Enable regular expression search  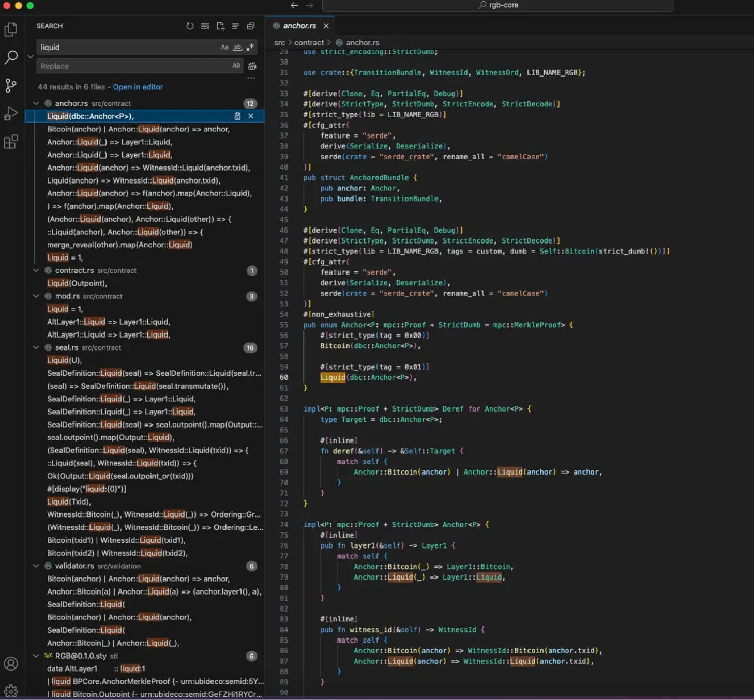[x=250, y=47]
